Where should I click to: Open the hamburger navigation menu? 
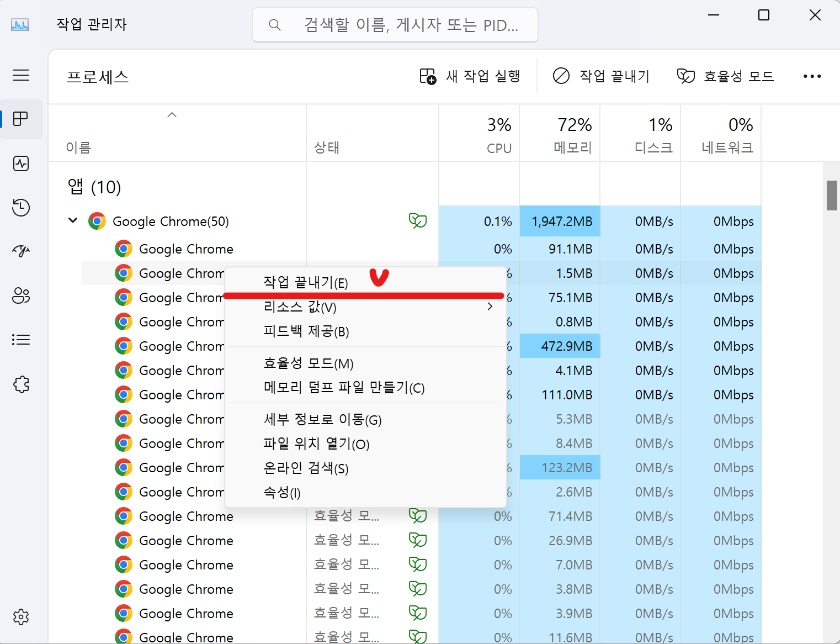[21, 75]
